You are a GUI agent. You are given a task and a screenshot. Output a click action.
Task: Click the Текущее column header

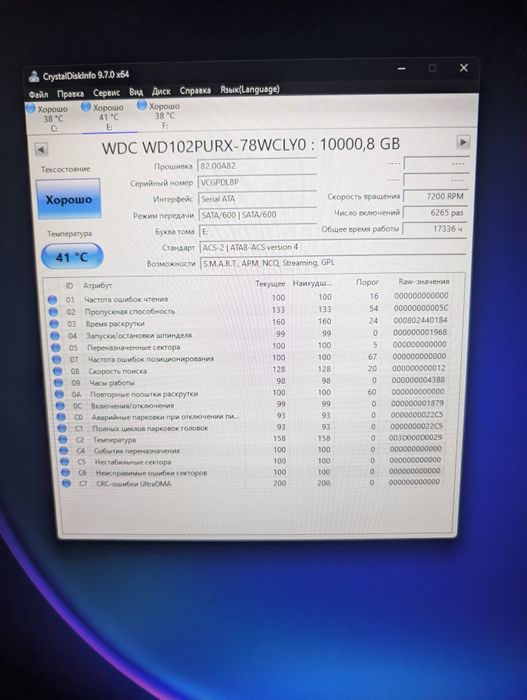(x=270, y=284)
